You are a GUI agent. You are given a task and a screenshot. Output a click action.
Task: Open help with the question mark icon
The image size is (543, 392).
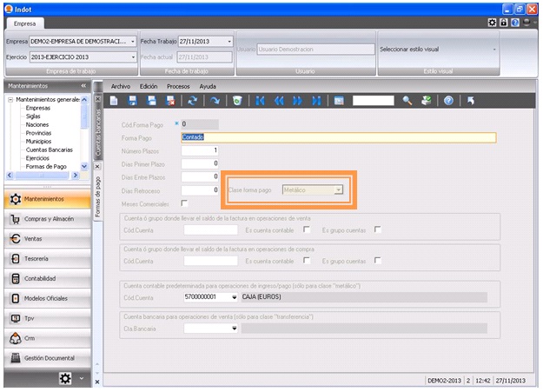point(448,101)
